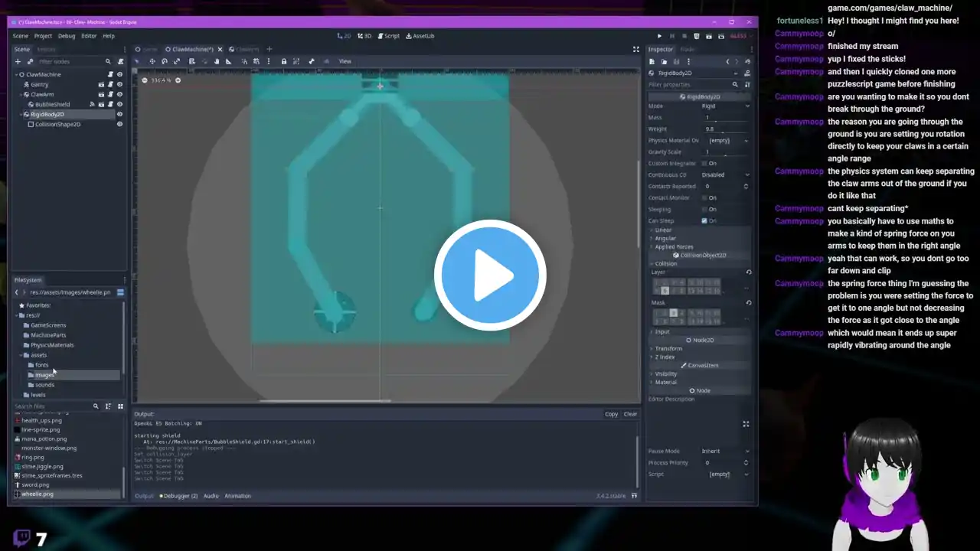
Task: Click the Inspector tab
Action: tap(660, 49)
